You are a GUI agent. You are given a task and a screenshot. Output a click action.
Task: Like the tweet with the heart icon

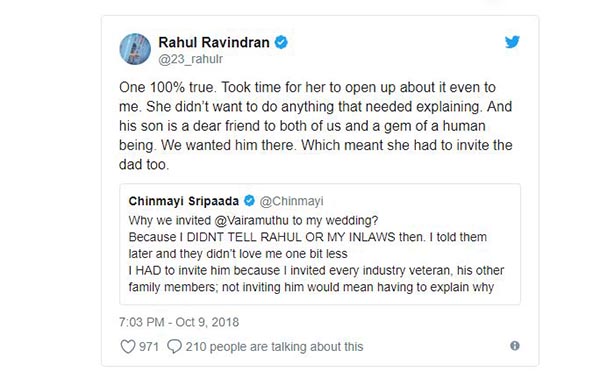point(128,346)
